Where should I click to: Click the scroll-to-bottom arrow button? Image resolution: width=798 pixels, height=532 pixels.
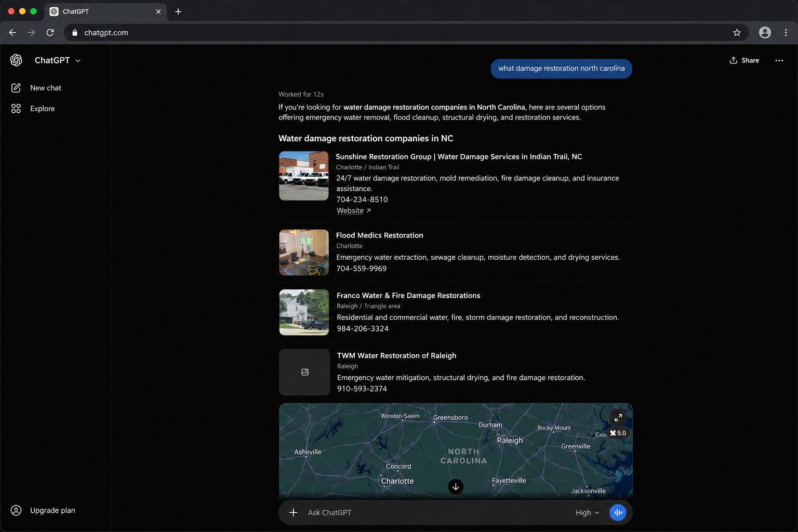456,487
